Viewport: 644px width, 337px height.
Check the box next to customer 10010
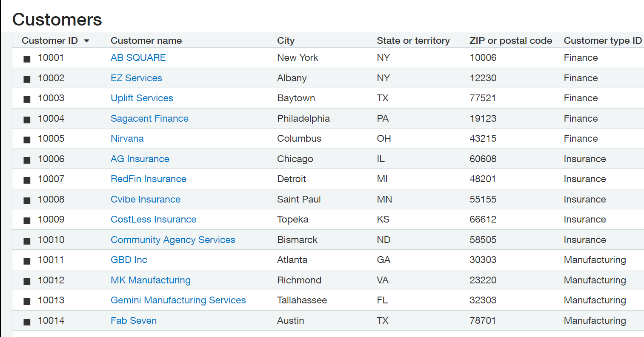(x=27, y=241)
